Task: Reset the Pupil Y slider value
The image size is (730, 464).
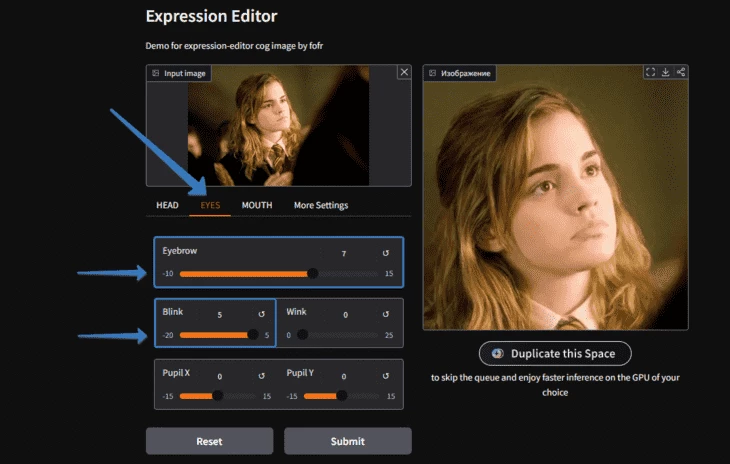Action: coord(386,376)
